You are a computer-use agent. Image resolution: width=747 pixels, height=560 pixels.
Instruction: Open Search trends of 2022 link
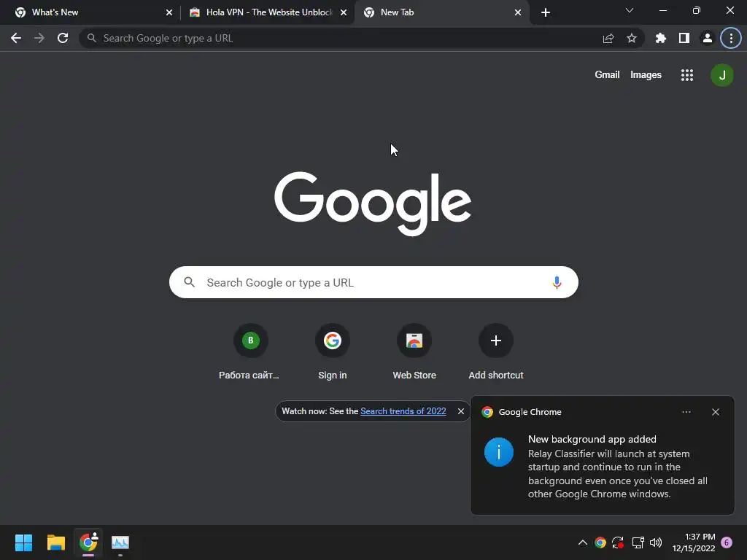pyautogui.click(x=403, y=411)
